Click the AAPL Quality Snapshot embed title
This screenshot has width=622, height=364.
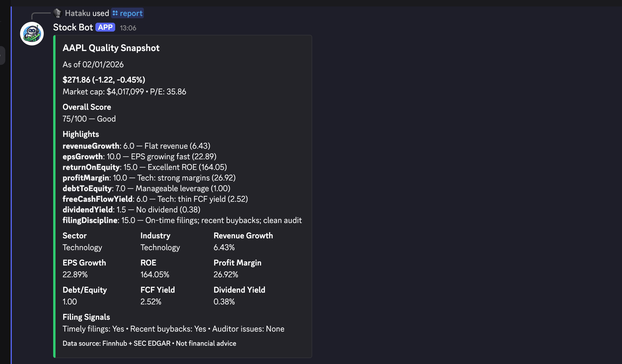coord(111,48)
